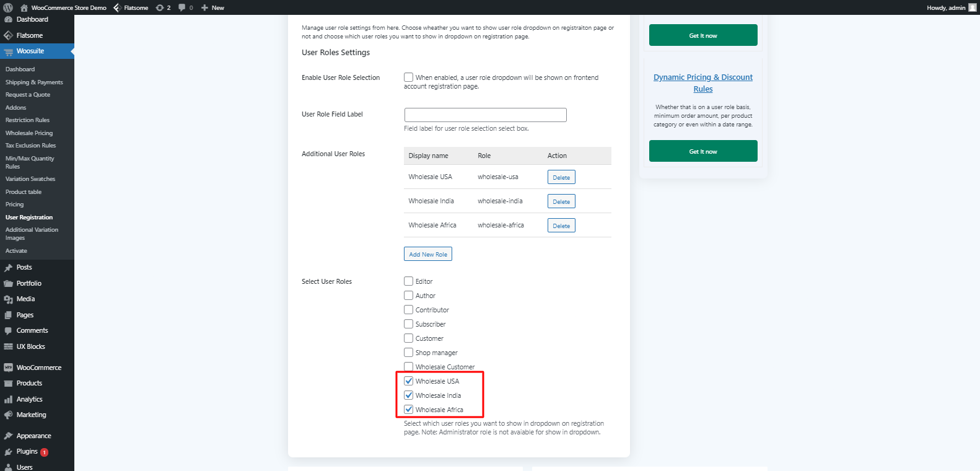980x471 pixels.
Task: Uncheck the Wholesale Africa checkbox
Action: click(408, 410)
